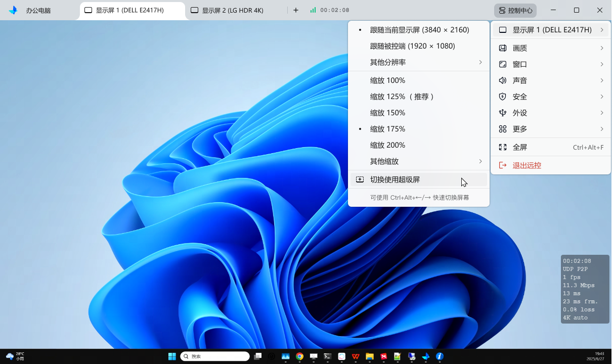The width and height of the screenshot is (613, 364).
Task: Expand the 其他缩放 submenu
Action: (x=419, y=161)
